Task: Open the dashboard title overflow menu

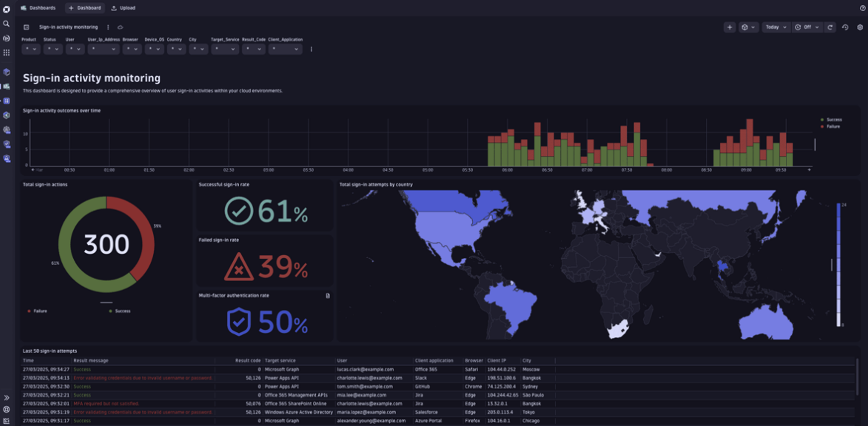Action: click(108, 27)
